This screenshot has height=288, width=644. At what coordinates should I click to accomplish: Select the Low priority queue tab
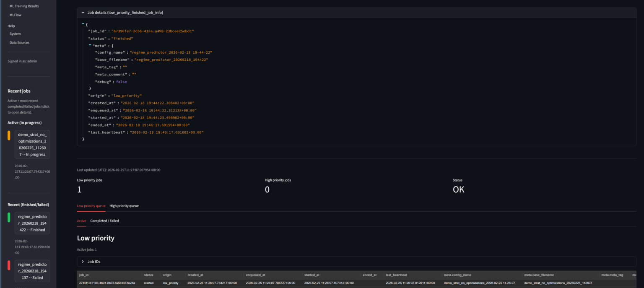coord(91,206)
